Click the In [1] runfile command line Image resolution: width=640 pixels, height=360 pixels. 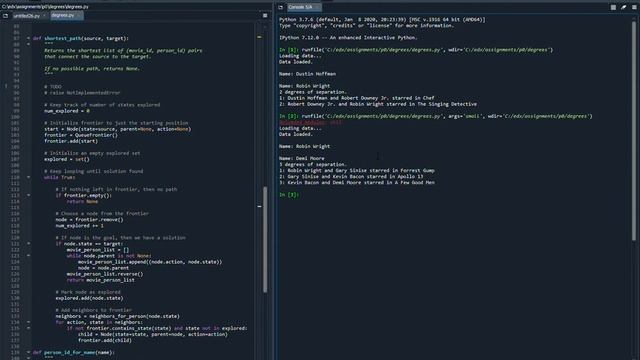click(416, 50)
